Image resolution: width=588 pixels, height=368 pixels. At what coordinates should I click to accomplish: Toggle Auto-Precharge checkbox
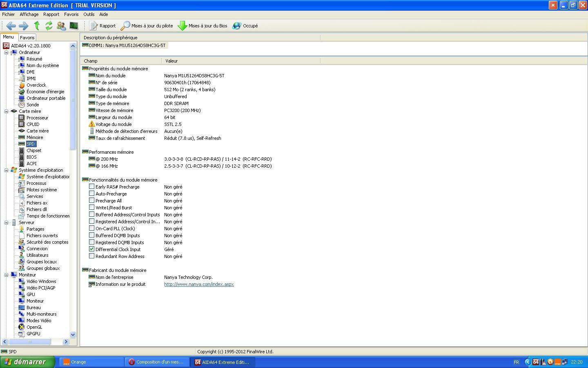[91, 193]
